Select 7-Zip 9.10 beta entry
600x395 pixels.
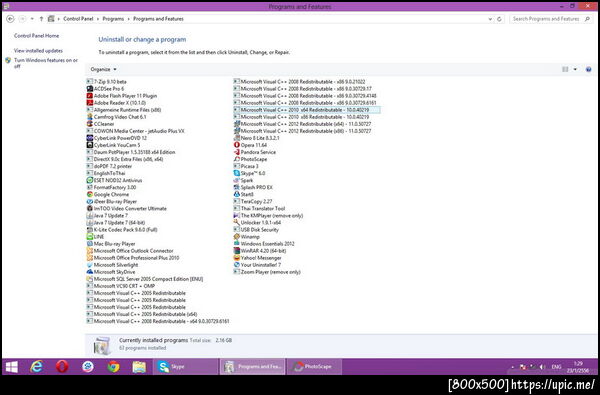tap(106, 82)
